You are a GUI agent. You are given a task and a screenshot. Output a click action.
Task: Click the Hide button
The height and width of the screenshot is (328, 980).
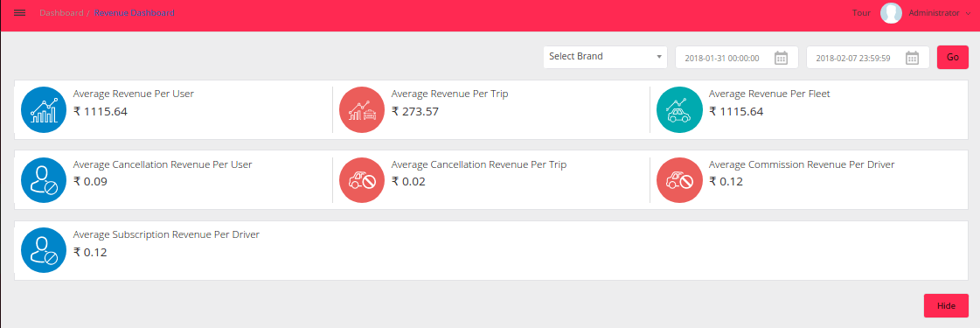coord(946,306)
